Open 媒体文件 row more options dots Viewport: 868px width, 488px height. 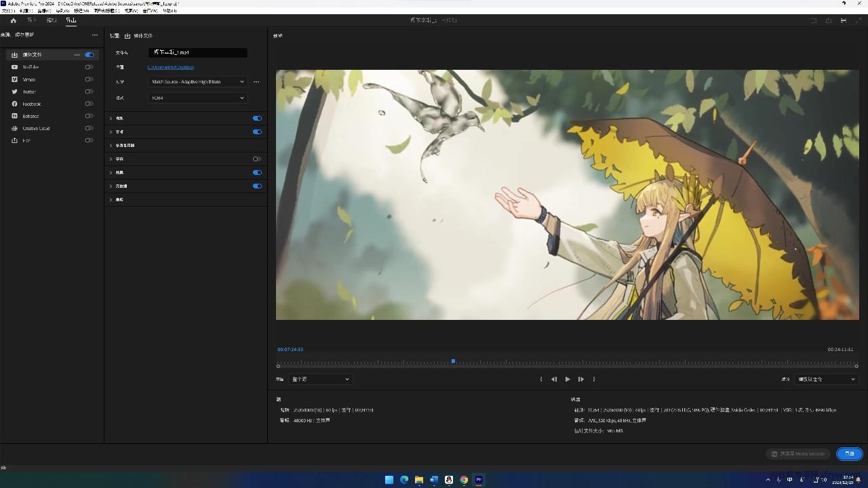77,55
